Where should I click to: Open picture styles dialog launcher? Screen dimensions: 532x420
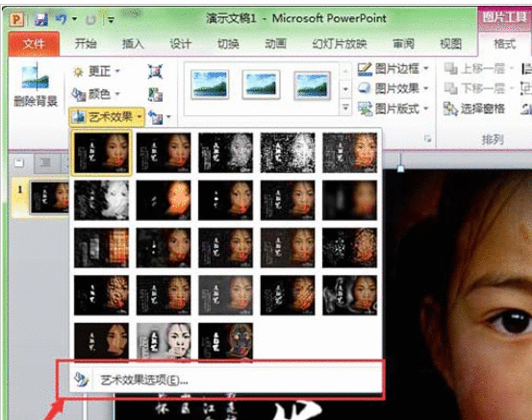click(427, 138)
